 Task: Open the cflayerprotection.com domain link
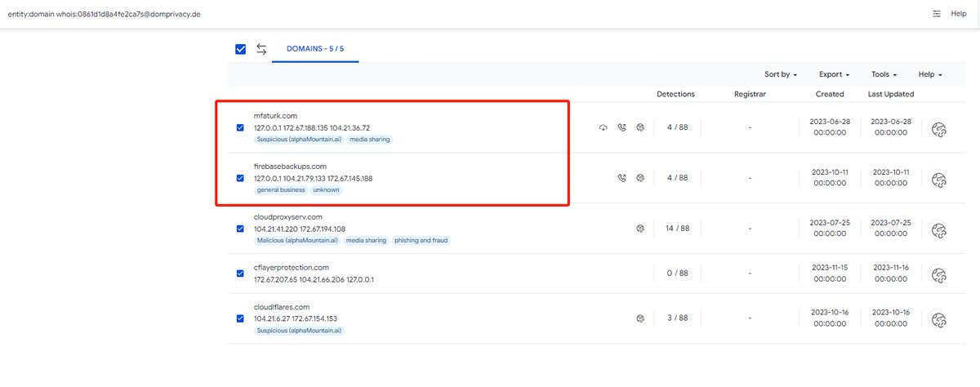292,268
